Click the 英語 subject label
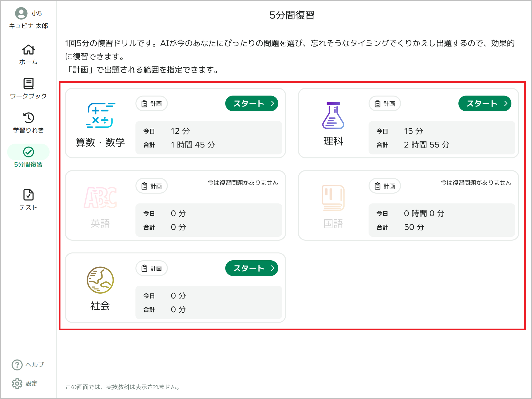The width and height of the screenshot is (532, 399). point(100,223)
